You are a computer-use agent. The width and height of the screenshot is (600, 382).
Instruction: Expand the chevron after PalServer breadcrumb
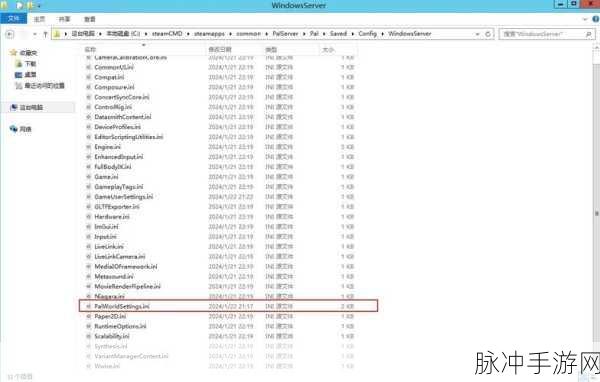click(x=304, y=34)
